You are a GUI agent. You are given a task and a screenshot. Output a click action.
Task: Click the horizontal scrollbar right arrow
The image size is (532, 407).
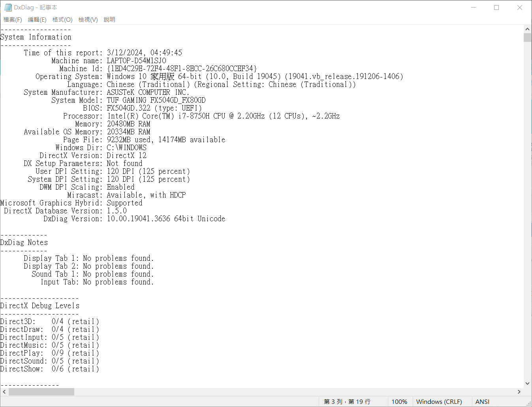pyautogui.click(x=519, y=392)
